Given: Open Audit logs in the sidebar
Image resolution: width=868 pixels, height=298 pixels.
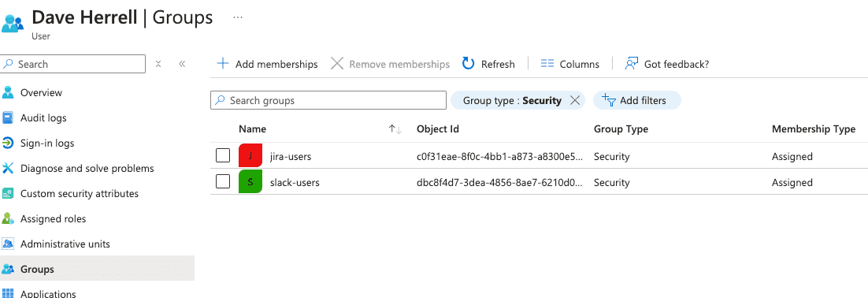Looking at the screenshot, I should 43,118.
